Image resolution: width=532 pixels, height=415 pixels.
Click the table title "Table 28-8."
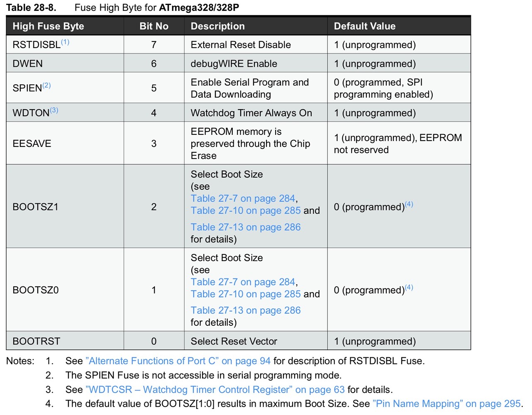tap(31, 7)
